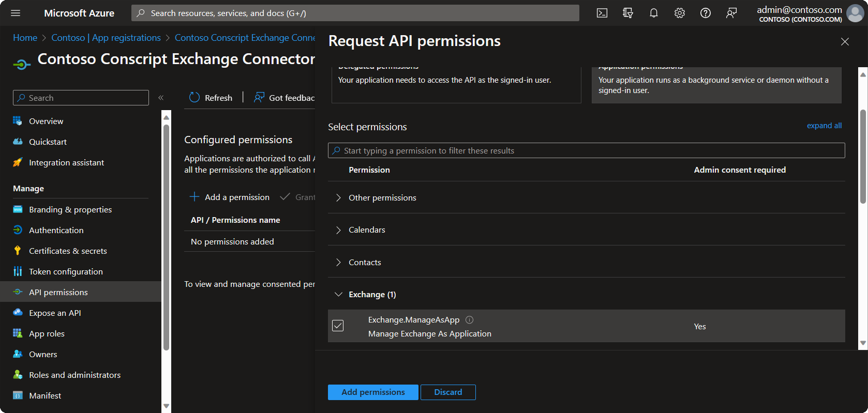The image size is (868, 413).
Task: Open the Help question mark icon
Action: (706, 13)
